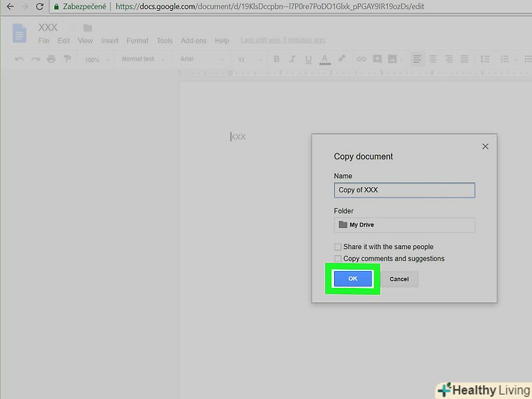The image size is (532, 399).
Task: Enable Share it with the same people
Action: [338, 247]
